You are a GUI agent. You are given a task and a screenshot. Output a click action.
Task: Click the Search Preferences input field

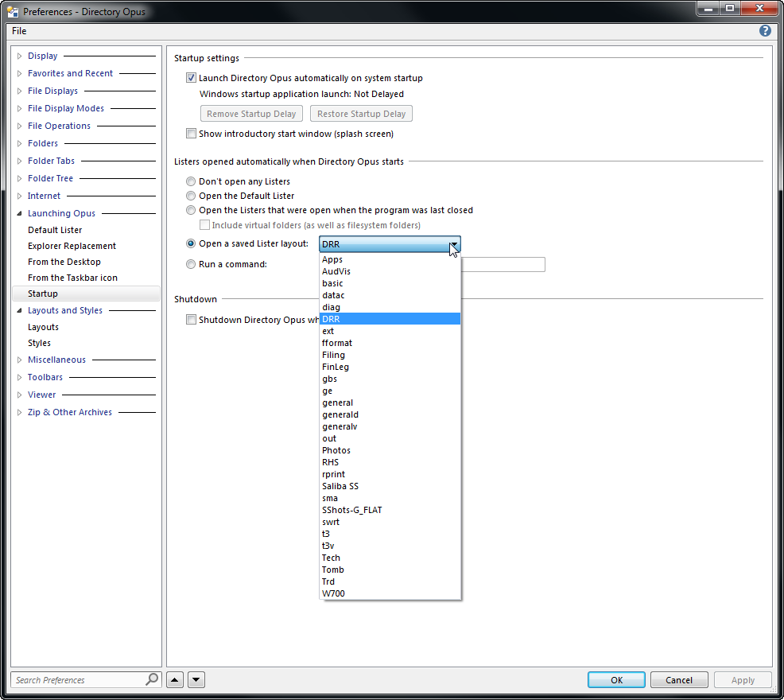point(79,680)
